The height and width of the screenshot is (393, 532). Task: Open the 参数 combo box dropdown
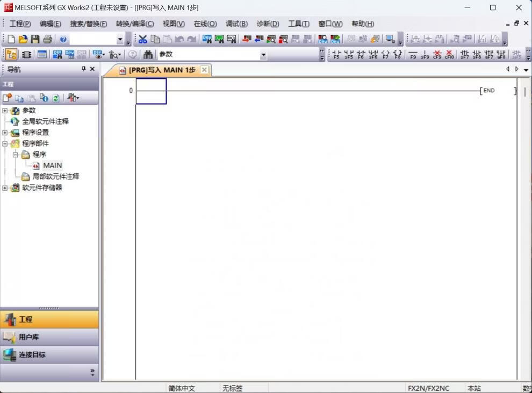[263, 55]
